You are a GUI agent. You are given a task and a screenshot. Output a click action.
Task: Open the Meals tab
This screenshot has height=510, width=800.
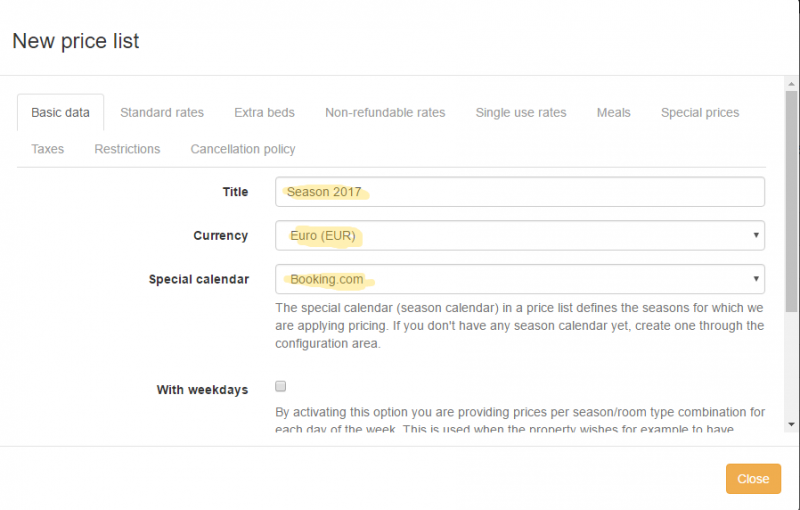(614, 113)
